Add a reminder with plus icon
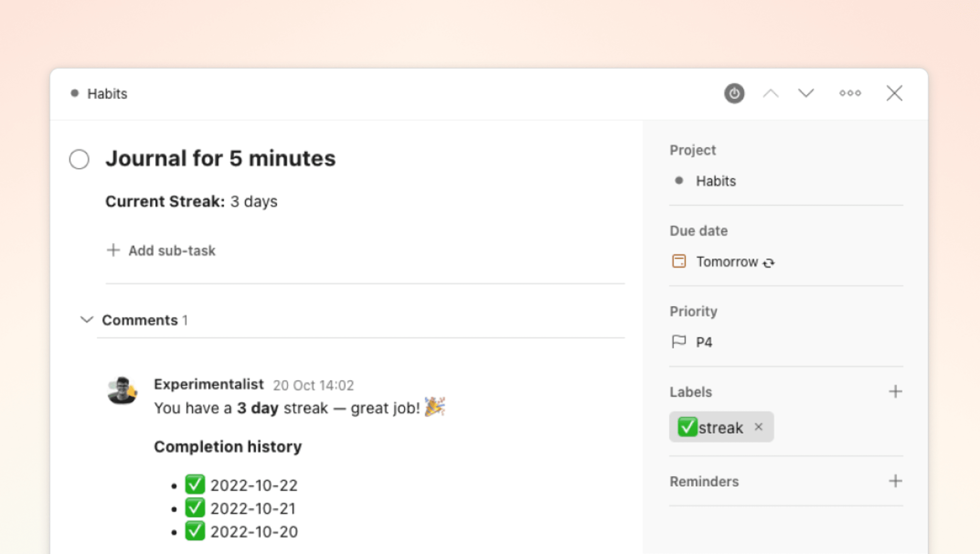 896,481
